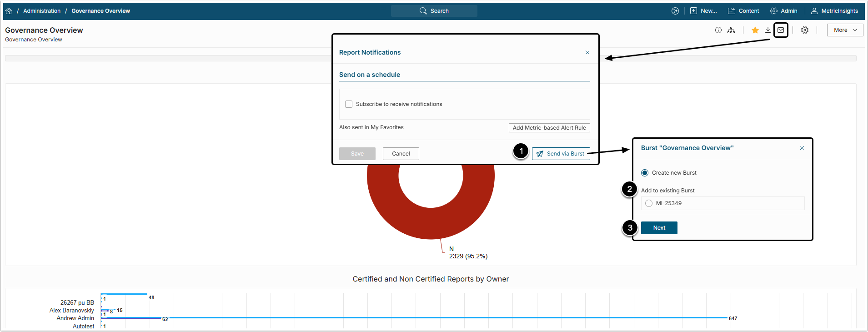Screen dimensions: 868x332
Task: Enable Subscribe to receive notifications checkbox
Action: tap(349, 104)
